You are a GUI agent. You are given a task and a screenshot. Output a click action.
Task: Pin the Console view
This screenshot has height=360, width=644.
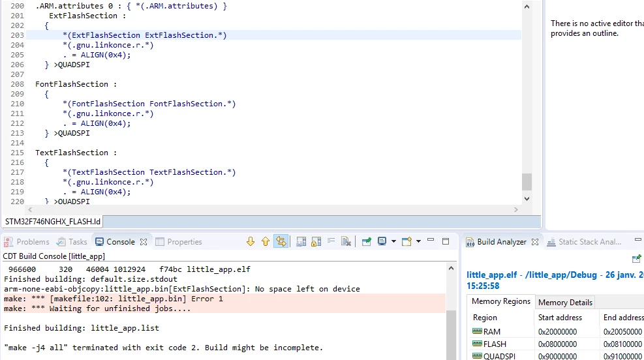366,242
